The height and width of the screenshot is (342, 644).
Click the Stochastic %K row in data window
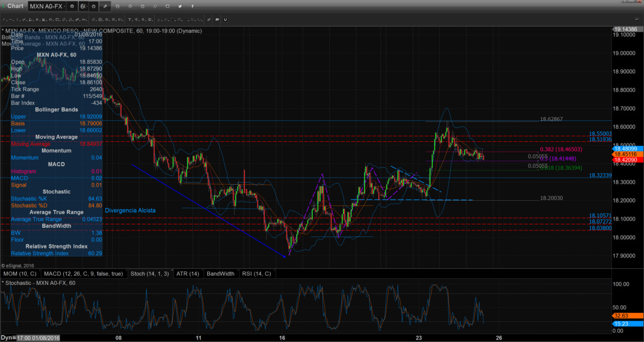[x=56, y=198]
